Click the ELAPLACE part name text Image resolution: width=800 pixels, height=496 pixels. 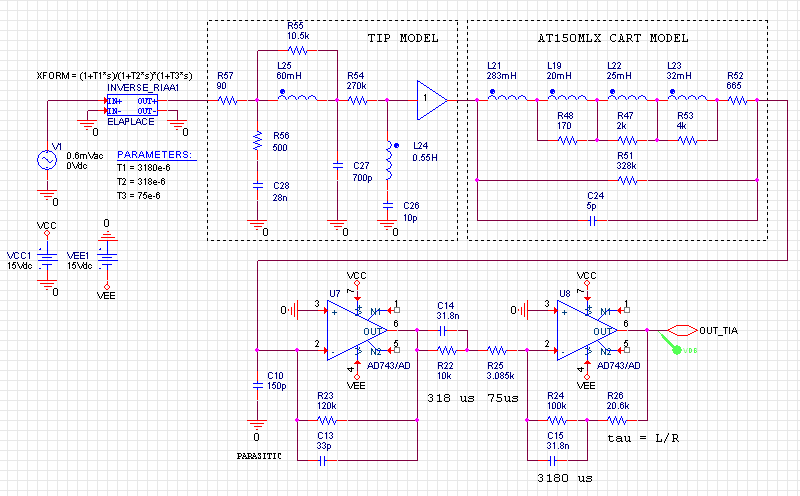pyautogui.click(x=131, y=121)
